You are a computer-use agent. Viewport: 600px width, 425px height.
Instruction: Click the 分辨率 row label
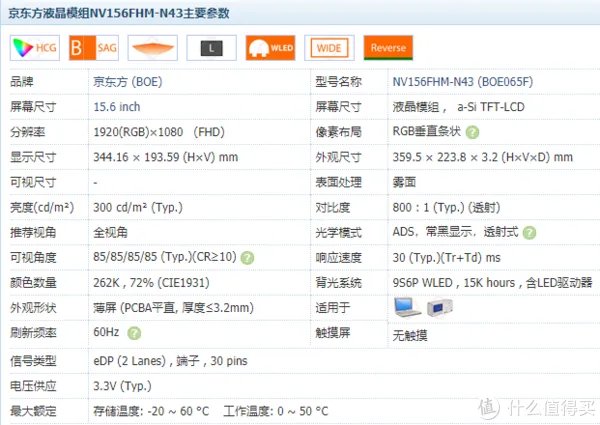click(28, 132)
